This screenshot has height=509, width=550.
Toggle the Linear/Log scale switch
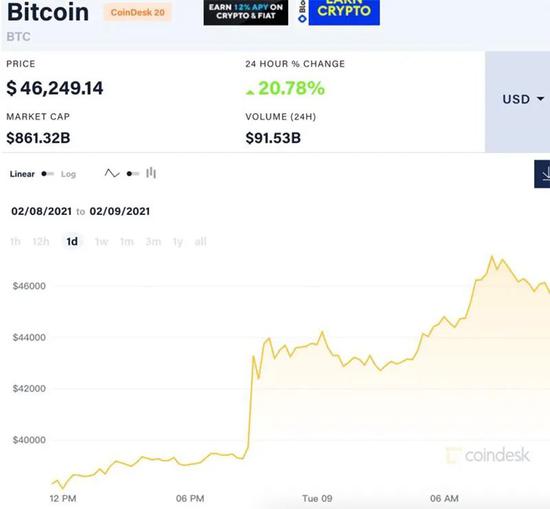pos(47,174)
